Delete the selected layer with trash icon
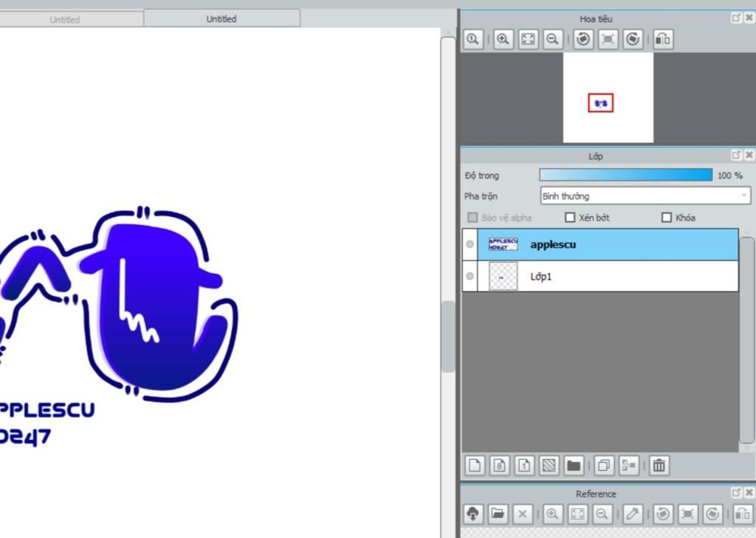 (x=659, y=466)
